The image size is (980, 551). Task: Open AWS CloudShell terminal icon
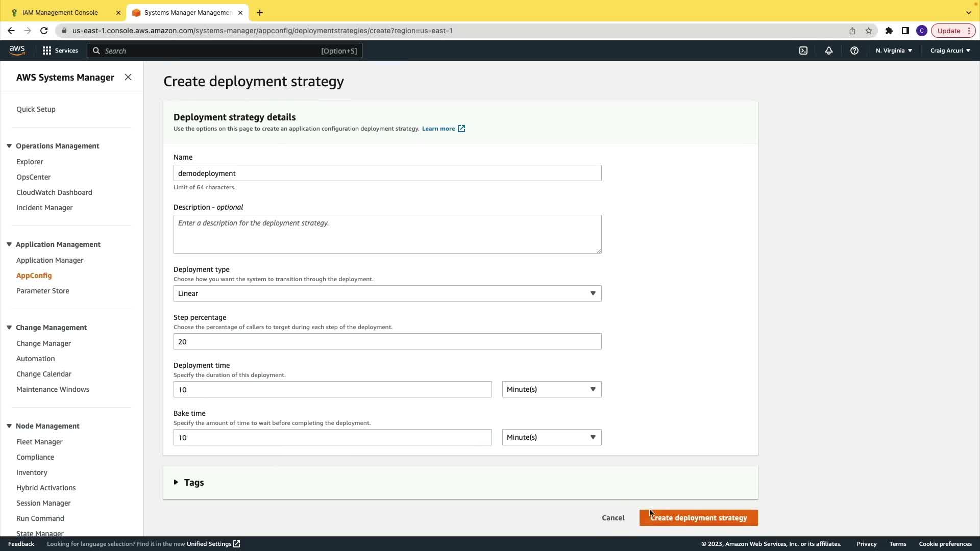pos(803,51)
